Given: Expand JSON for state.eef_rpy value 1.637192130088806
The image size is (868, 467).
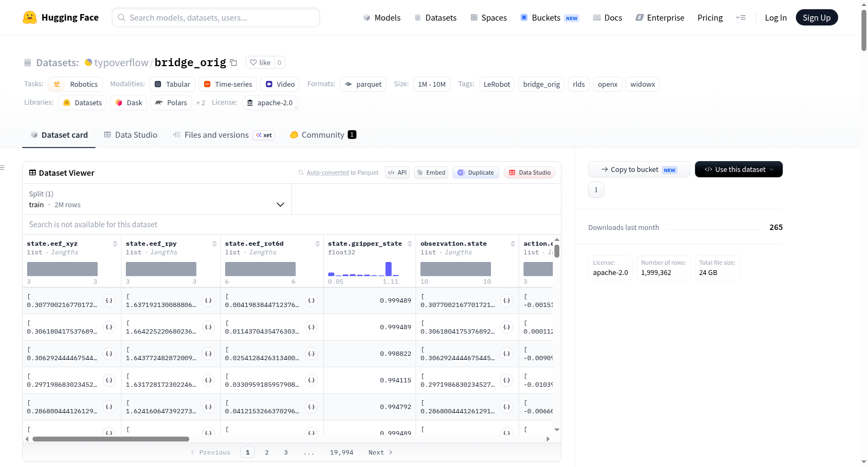Looking at the screenshot, I should point(208,300).
